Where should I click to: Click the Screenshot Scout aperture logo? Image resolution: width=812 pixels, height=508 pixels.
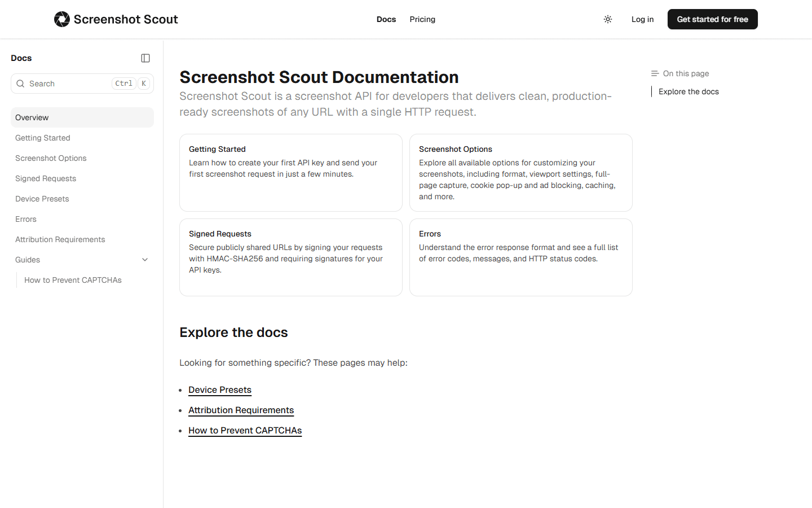coord(61,19)
